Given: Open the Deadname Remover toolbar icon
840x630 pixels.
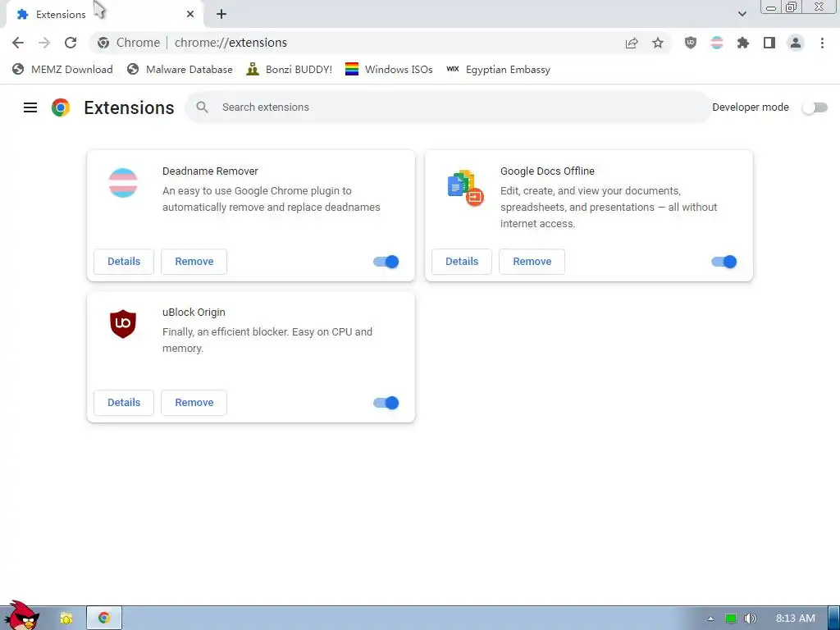Looking at the screenshot, I should point(717,43).
